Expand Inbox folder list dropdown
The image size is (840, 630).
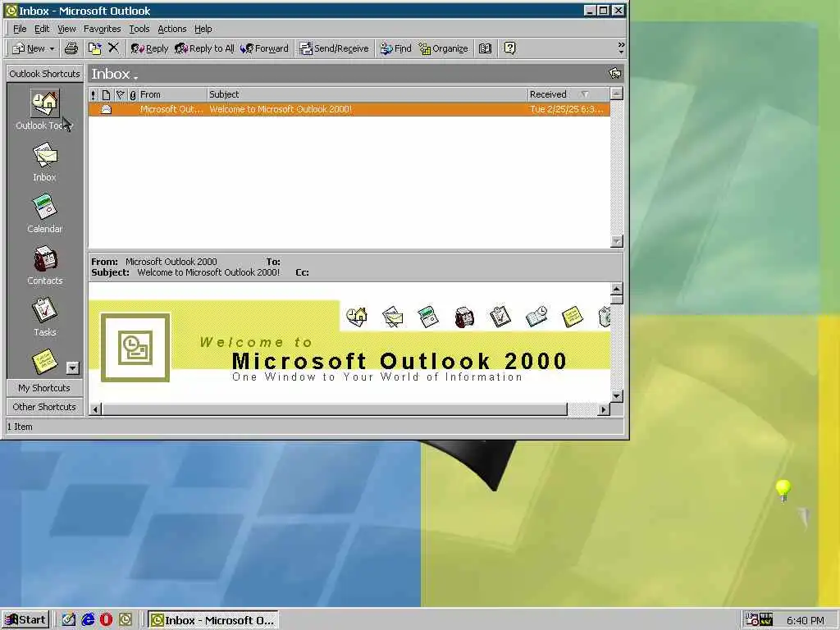(136, 78)
